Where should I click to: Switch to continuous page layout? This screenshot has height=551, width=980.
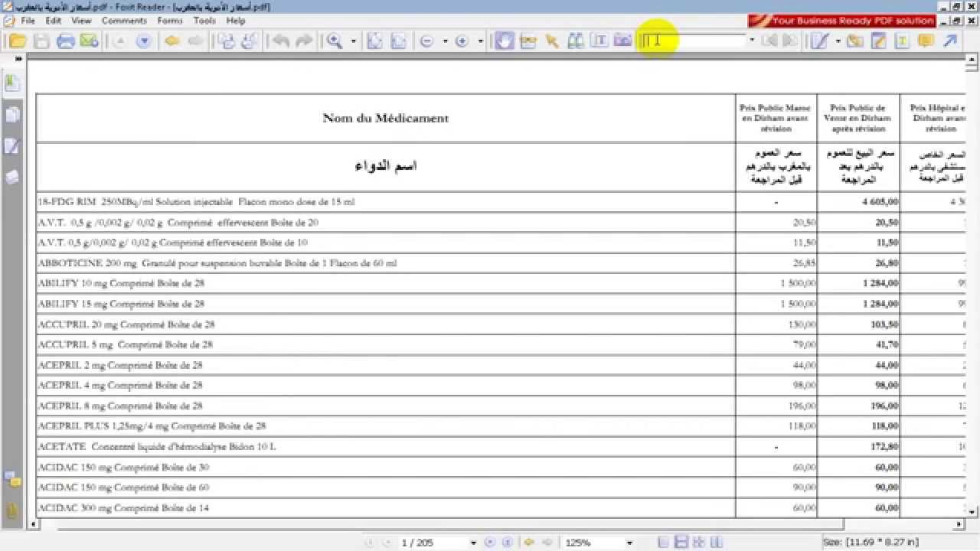[x=680, y=543]
